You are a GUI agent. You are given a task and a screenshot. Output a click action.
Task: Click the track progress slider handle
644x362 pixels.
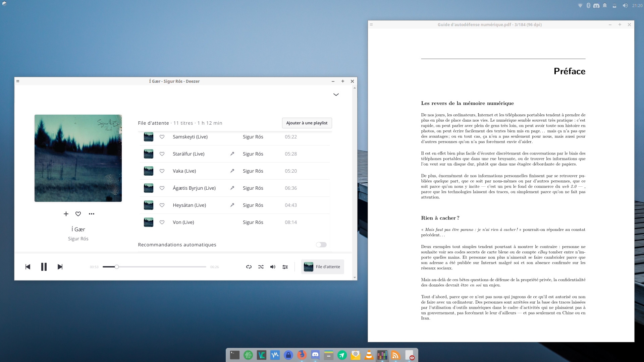coord(117,267)
